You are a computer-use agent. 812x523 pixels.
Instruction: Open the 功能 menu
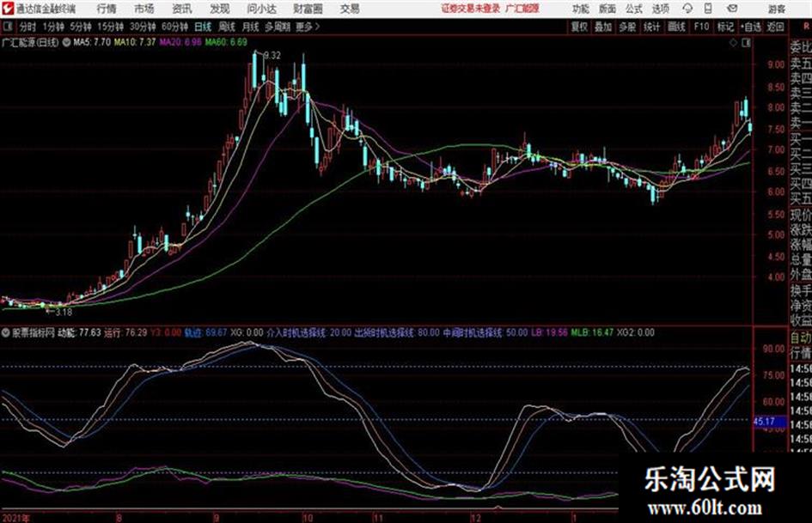tap(581, 9)
